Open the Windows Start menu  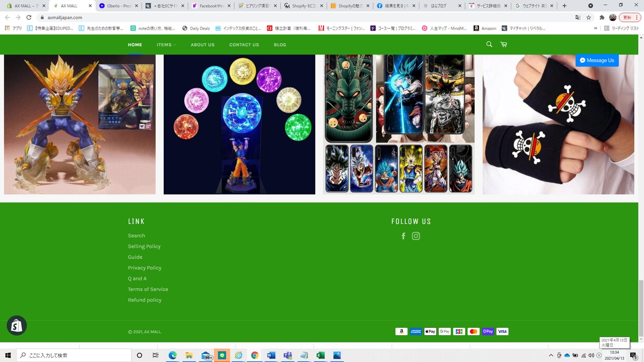[8, 355]
